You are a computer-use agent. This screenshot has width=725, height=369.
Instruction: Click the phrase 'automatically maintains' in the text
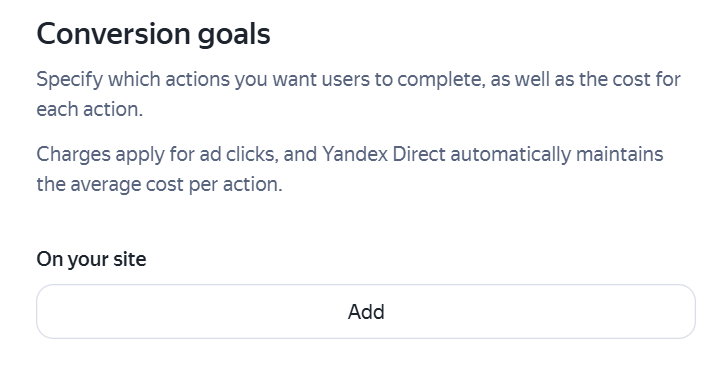[557, 154]
